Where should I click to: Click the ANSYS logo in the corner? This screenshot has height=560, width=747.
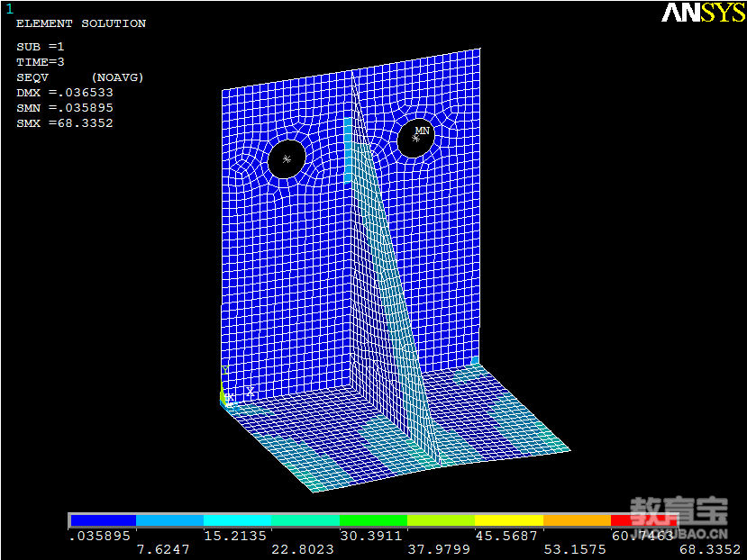703,12
